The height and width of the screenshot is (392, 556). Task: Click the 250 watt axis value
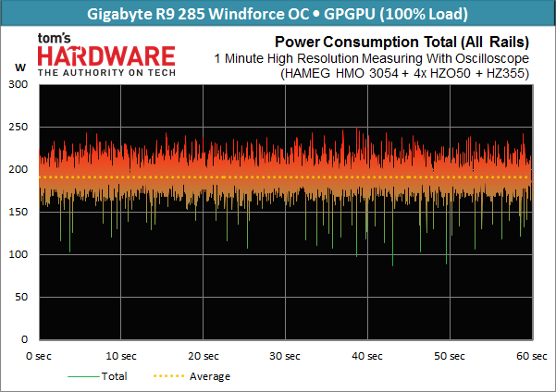coord(19,127)
